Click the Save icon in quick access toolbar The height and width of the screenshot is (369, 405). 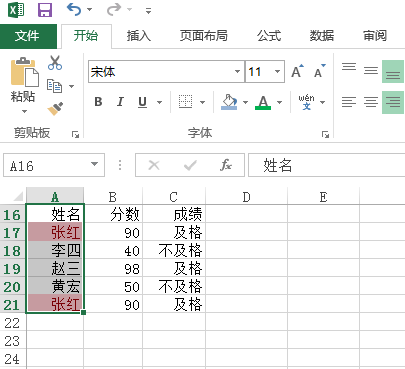[45, 10]
